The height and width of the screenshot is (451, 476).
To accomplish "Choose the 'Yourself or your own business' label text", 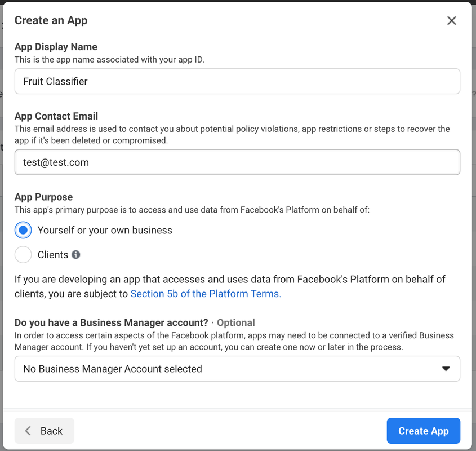I will click(105, 230).
